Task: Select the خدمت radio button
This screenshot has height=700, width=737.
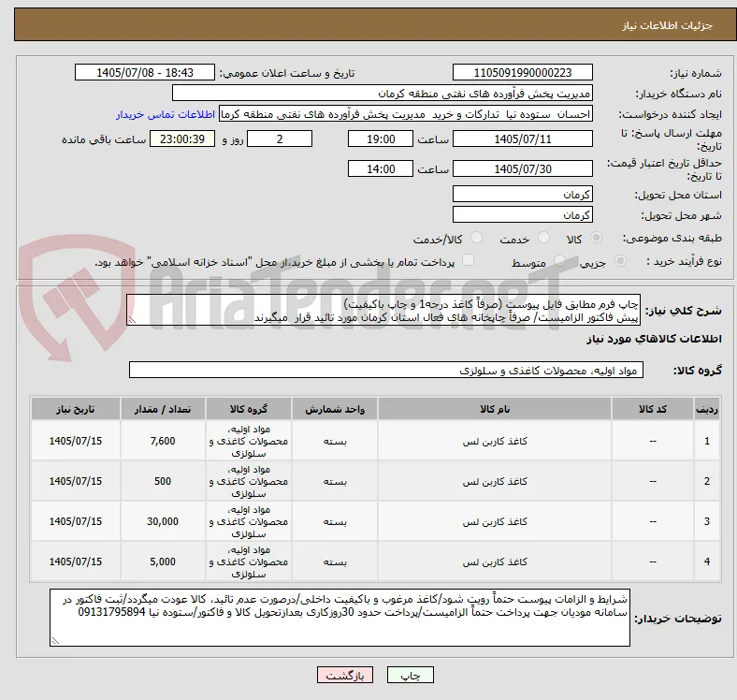Action: point(543,238)
